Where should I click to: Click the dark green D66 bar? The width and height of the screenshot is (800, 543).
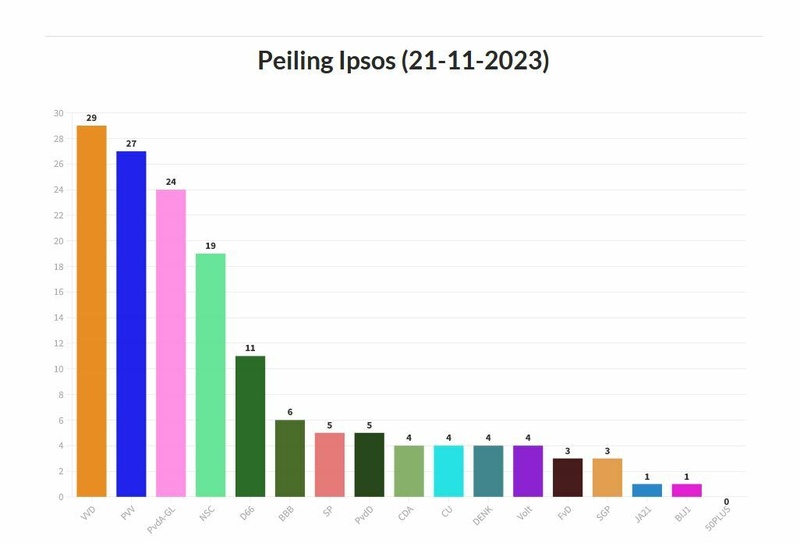[x=250, y=425]
